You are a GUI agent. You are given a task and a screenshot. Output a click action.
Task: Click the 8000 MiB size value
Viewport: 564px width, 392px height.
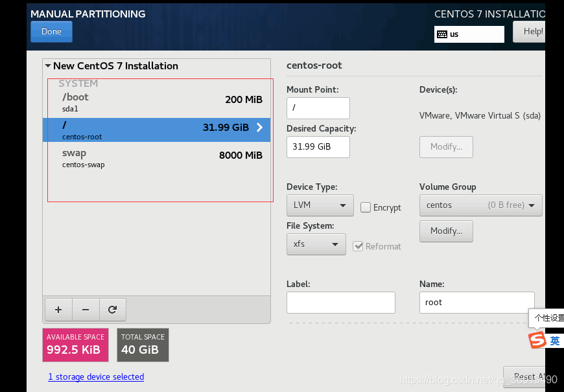point(241,156)
